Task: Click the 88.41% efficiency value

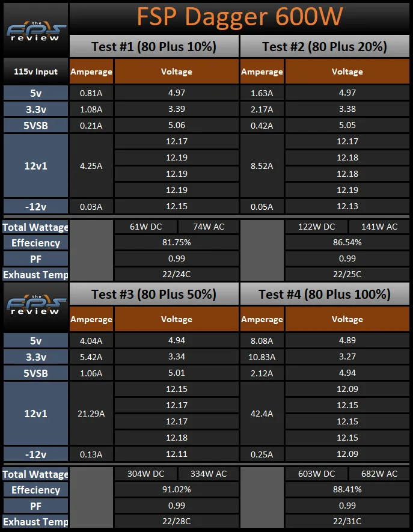Action: click(x=347, y=489)
